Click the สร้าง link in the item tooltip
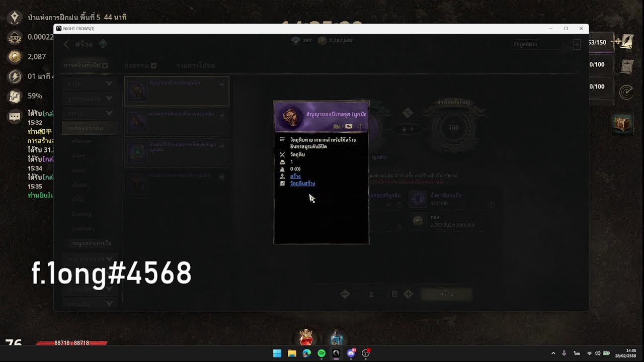This screenshot has width=644, height=362. (x=295, y=176)
